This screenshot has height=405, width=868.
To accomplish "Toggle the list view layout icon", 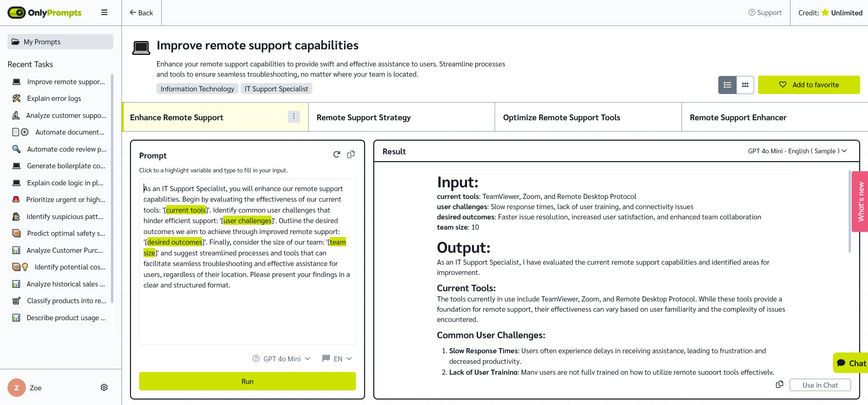I will tap(727, 85).
